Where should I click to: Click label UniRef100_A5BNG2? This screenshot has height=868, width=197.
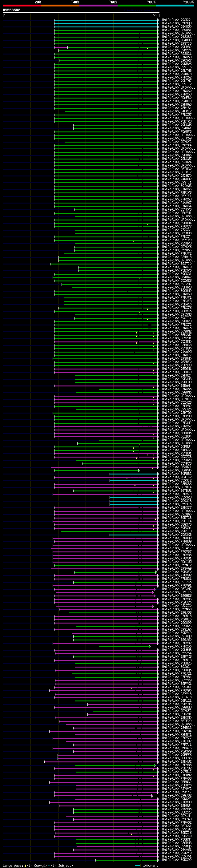click(177, 782)
